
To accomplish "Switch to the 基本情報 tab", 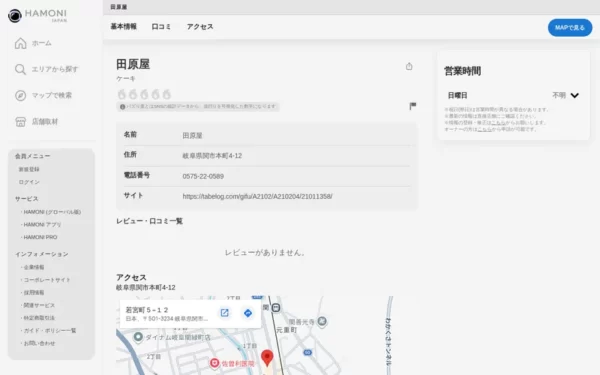I will point(124,26).
